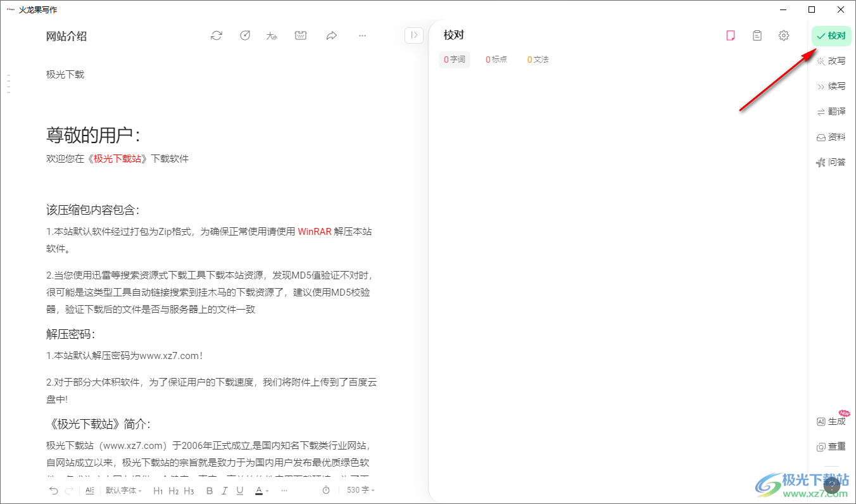Click the pink note icon in 校对 panel
The image size is (856, 504).
coord(731,35)
